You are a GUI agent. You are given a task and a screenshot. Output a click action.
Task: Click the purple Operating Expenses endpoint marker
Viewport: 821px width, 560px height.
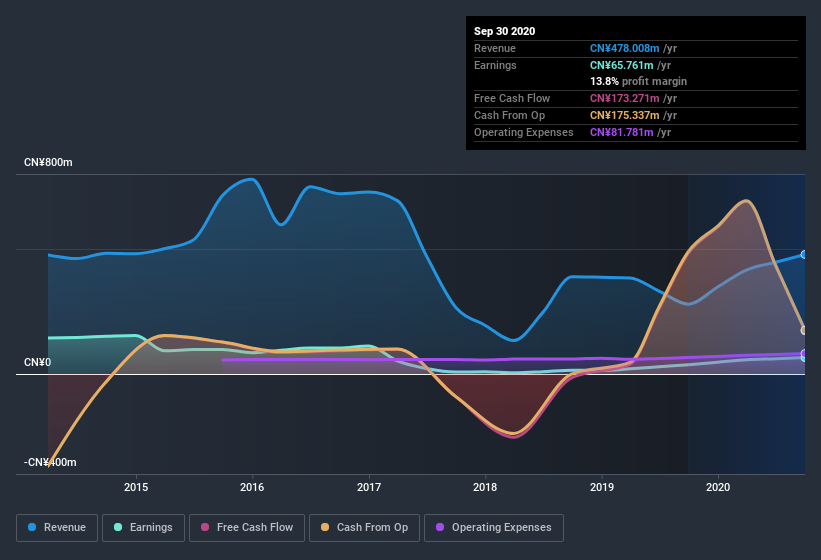coord(804,354)
